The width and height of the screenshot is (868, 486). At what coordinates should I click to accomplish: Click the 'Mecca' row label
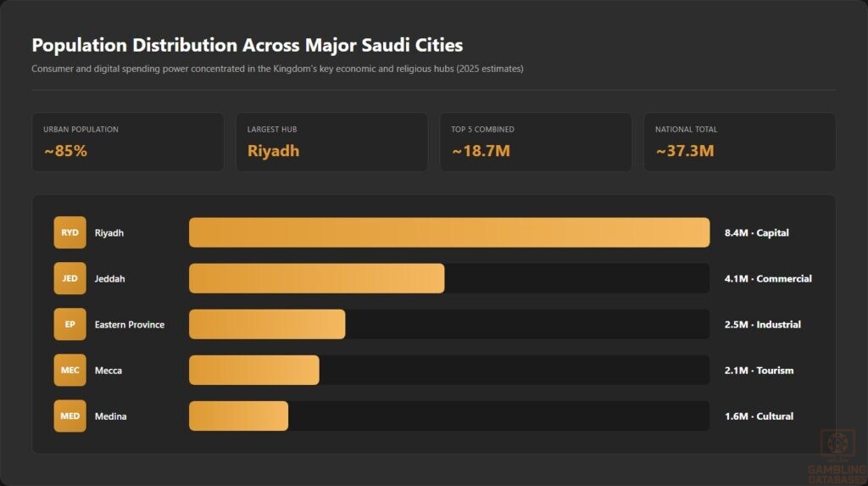[x=108, y=371]
